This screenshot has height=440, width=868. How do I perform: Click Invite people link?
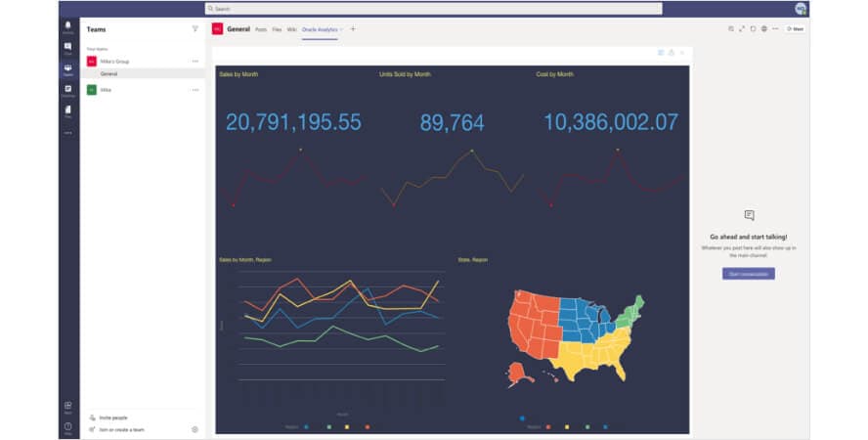[x=113, y=418]
